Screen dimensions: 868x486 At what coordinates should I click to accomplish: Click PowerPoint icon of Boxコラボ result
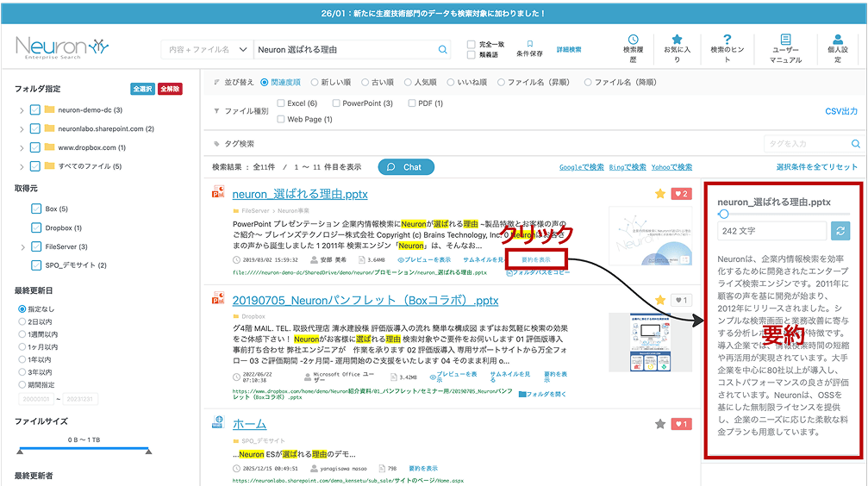[x=218, y=298]
